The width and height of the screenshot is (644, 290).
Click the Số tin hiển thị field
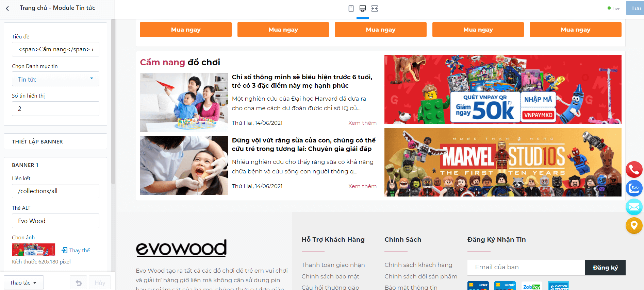click(x=55, y=109)
